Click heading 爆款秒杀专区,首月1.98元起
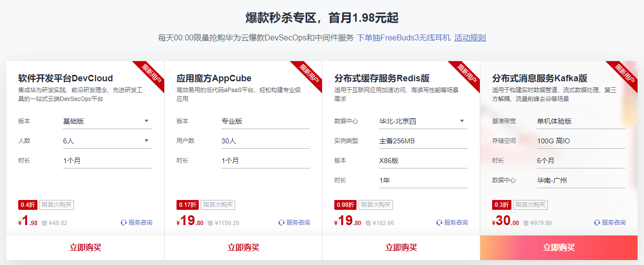 pyautogui.click(x=322, y=18)
